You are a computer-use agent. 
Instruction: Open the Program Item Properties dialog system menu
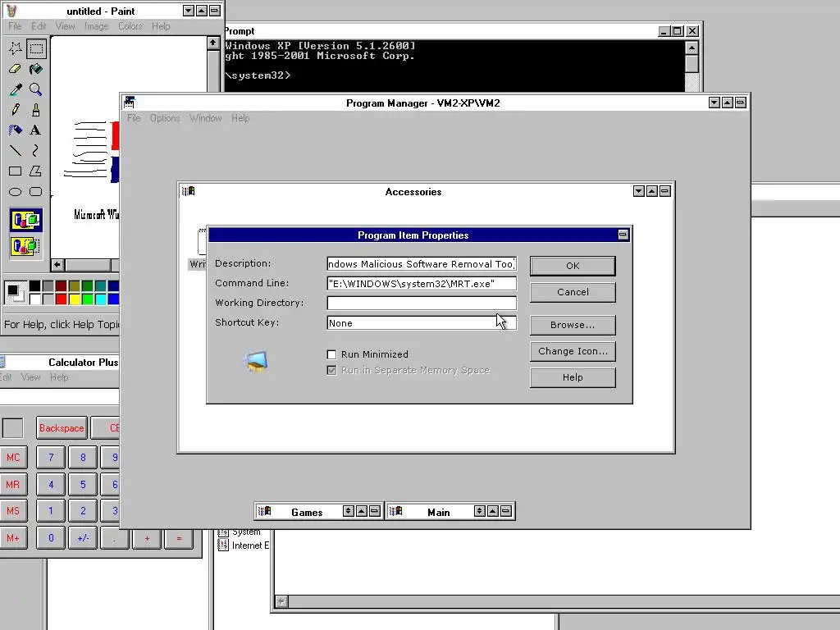click(623, 235)
